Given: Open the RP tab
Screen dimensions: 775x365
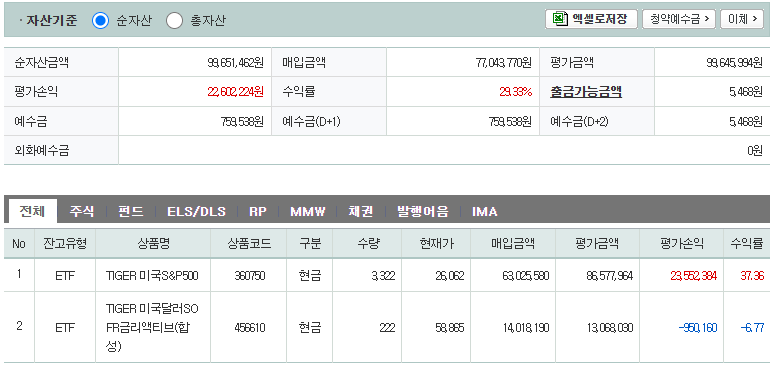Looking at the screenshot, I should [258, 212].
